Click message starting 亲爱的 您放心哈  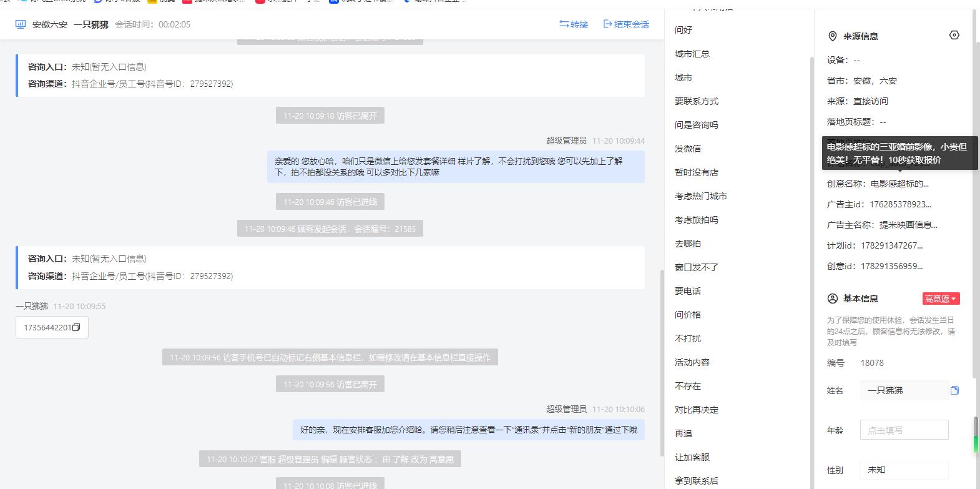(456, 167)
